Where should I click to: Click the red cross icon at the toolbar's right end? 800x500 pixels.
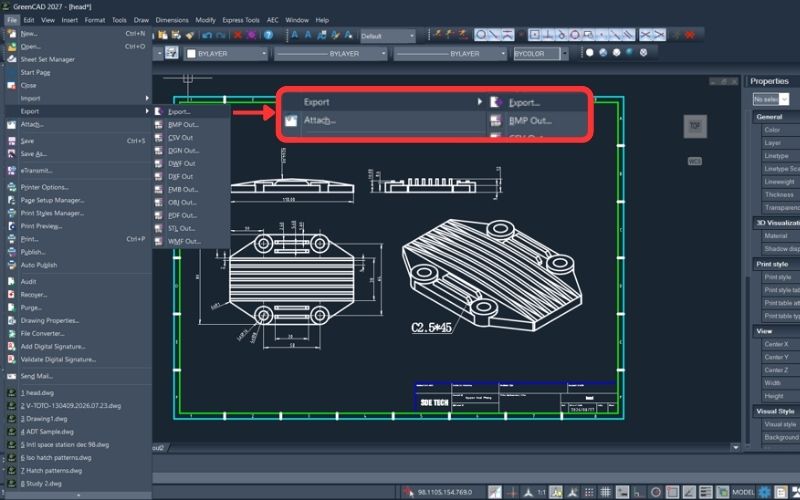click(690, 35)
